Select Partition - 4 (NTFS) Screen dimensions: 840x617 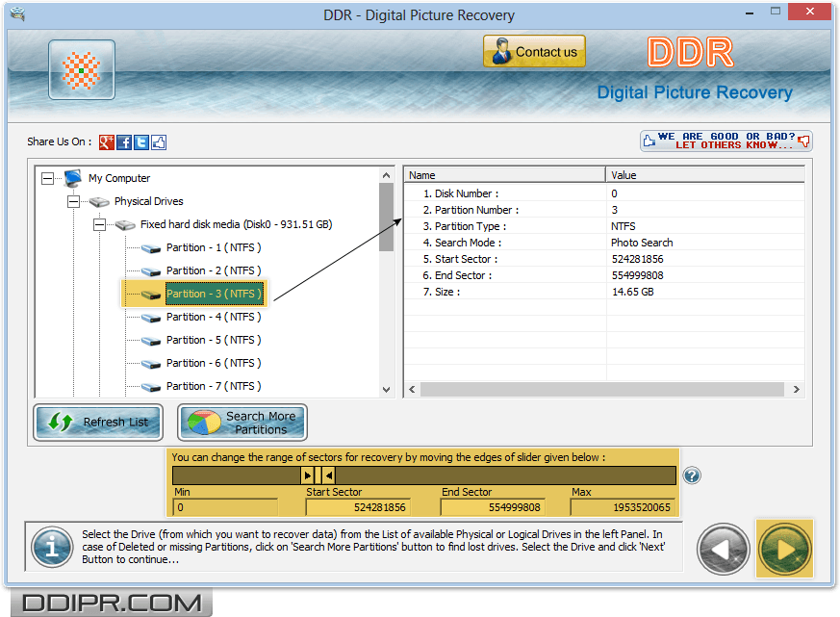(214, 317)
